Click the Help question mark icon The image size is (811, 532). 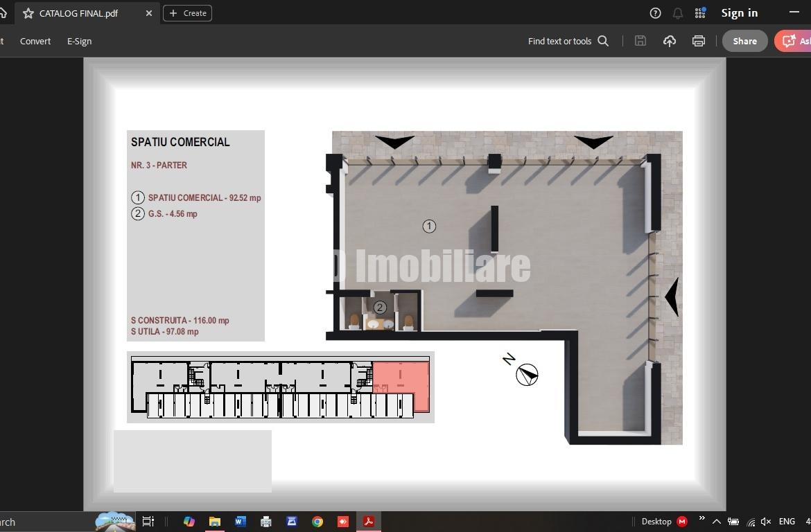tap(655, 13)
